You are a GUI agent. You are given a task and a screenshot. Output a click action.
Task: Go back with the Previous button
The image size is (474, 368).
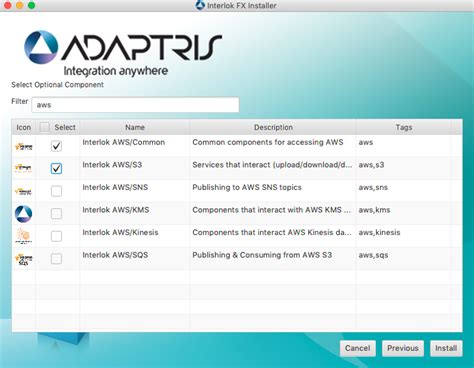[x=403, y=348]
